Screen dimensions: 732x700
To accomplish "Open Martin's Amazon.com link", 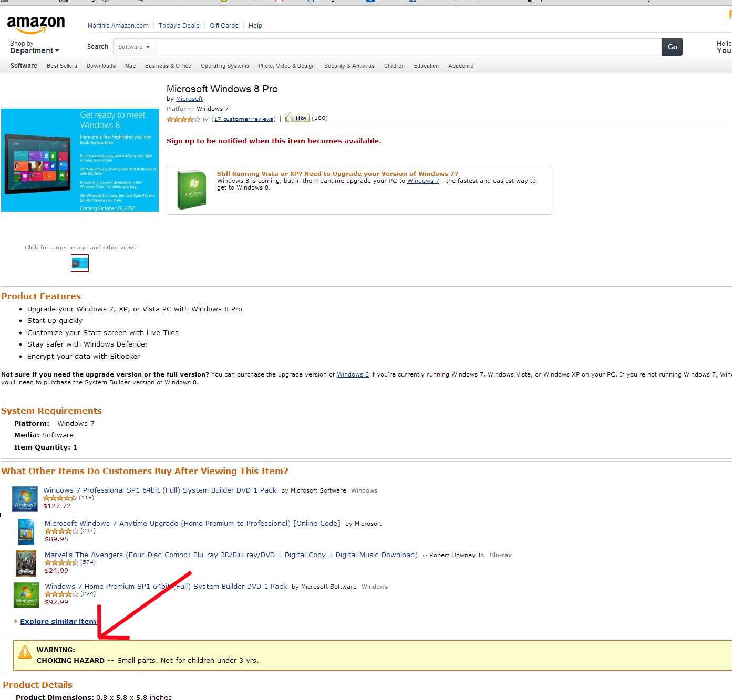I will [118, 25].
